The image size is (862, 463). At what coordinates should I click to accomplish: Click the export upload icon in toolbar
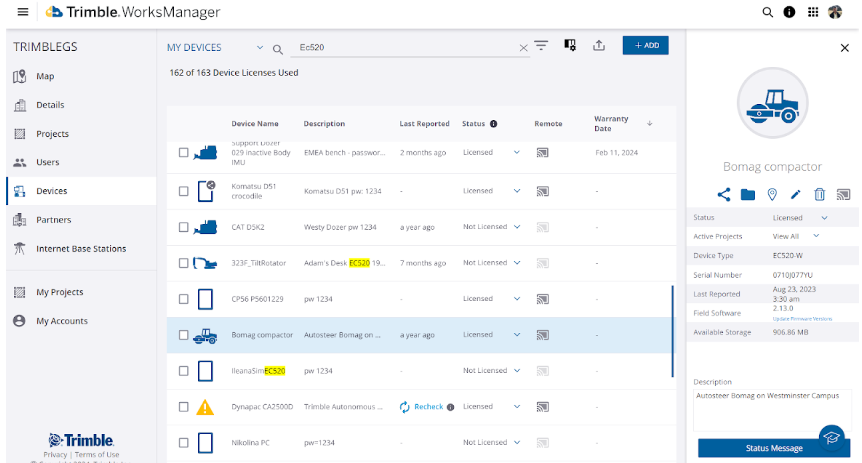click(599, 46)
